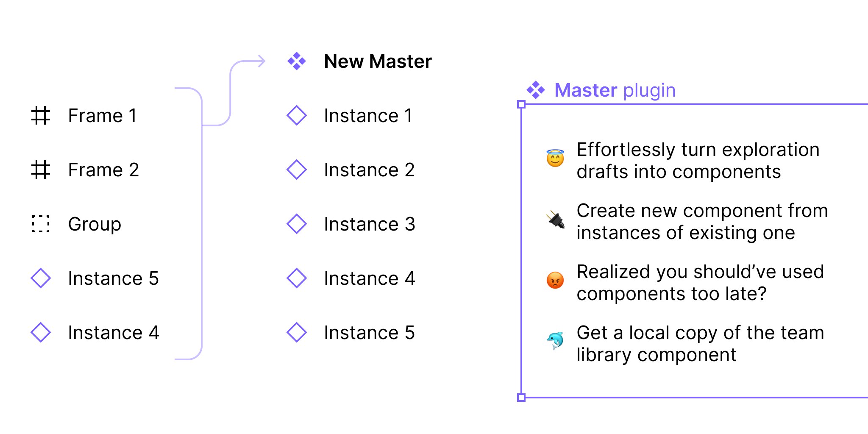Click the Master plugin title text
The image size is (868, 434).
(x=615, y=90)
